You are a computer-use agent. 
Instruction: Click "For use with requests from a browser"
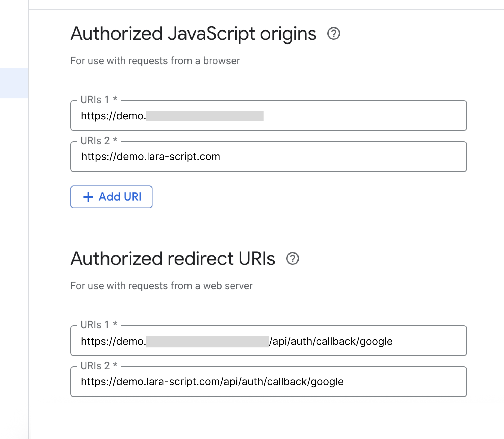coord(155,61)
